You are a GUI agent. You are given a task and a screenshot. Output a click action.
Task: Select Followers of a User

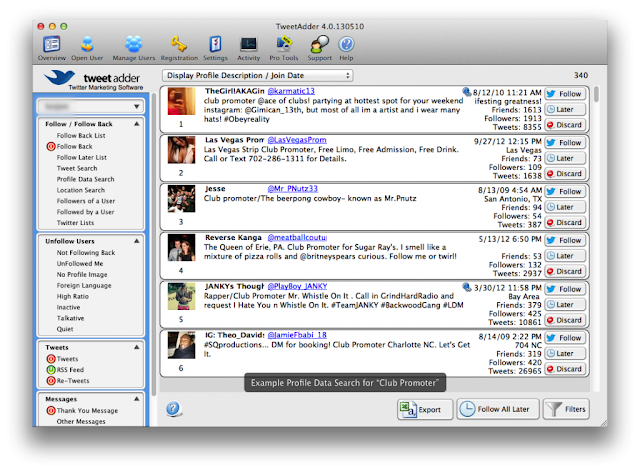coord(86,201)
